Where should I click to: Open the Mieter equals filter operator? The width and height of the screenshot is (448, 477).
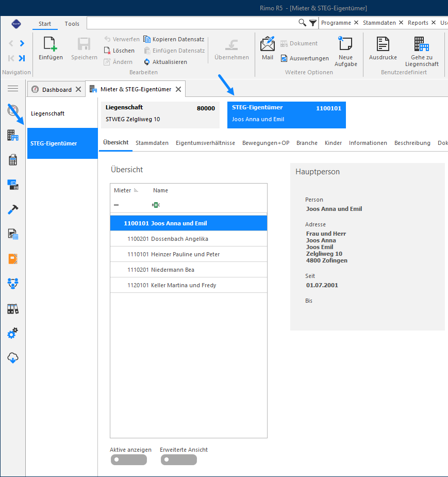(x=116, y=205)
